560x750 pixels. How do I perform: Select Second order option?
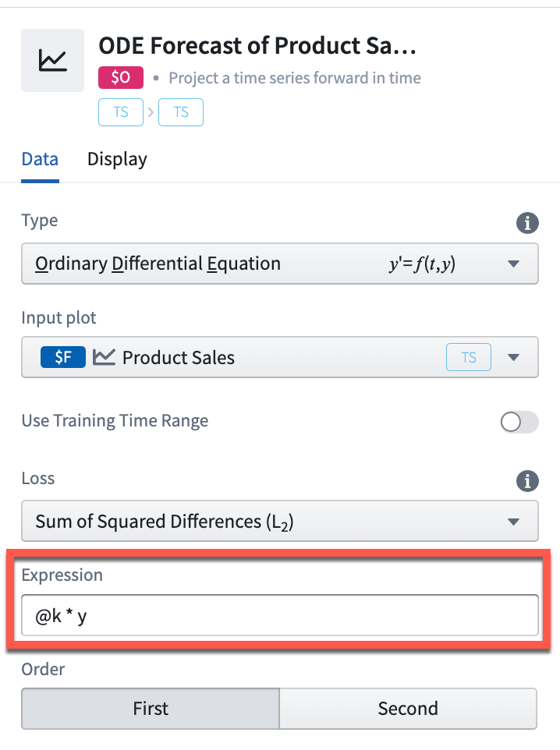click(x=408, y=709)
